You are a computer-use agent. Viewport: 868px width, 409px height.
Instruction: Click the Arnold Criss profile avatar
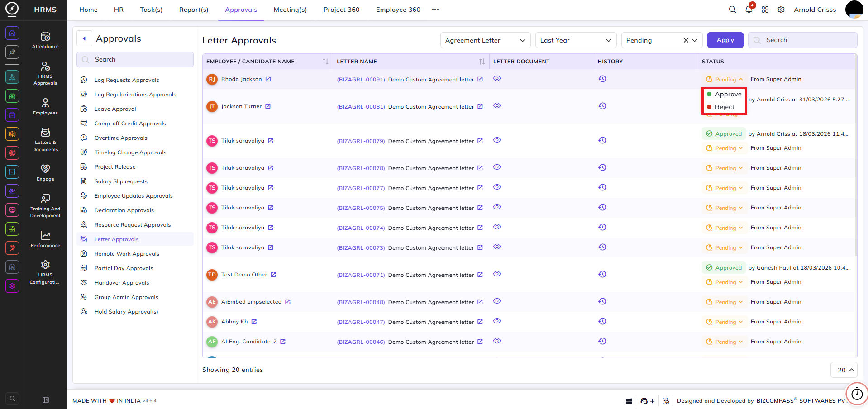(854, 10)
